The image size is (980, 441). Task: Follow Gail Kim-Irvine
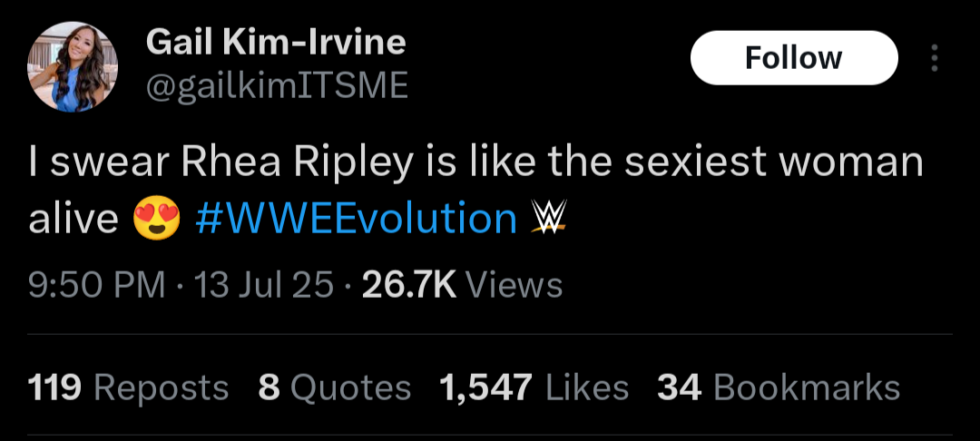[x=794, y=57]
